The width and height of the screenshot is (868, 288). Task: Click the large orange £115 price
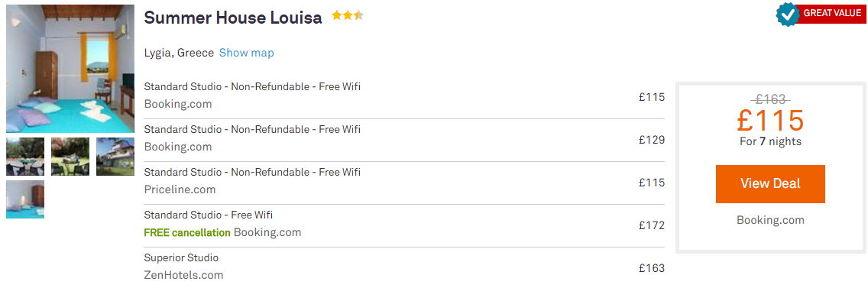[770, 120]
